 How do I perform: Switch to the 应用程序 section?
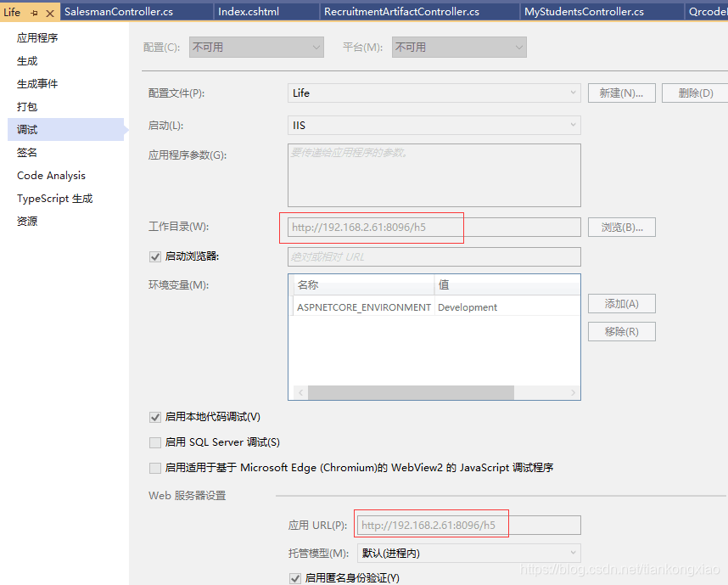point(36,37)
